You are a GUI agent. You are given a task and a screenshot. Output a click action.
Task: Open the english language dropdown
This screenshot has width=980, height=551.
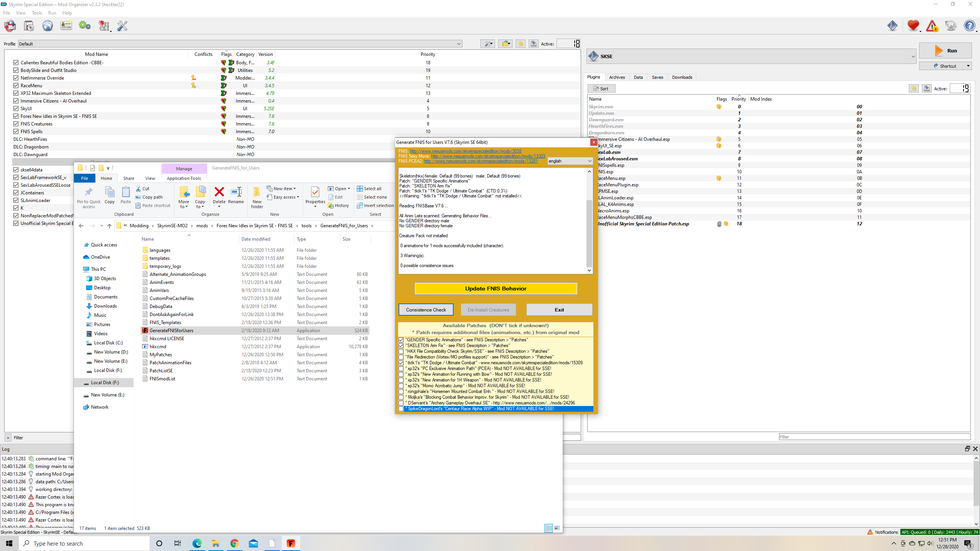pos(570,161)
